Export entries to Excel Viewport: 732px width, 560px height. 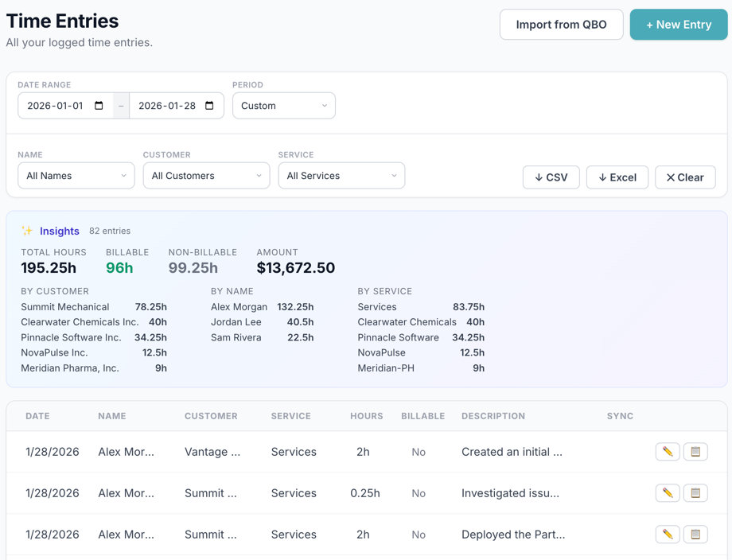617,177
